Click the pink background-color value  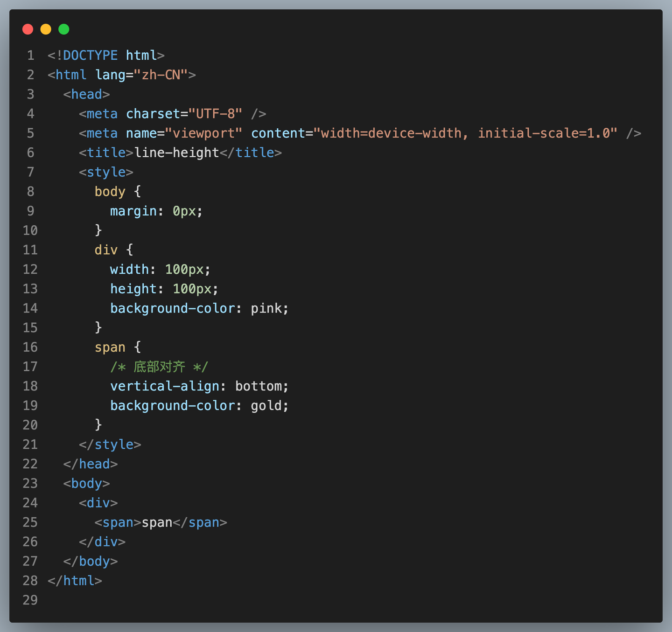(x=266, y=308)
